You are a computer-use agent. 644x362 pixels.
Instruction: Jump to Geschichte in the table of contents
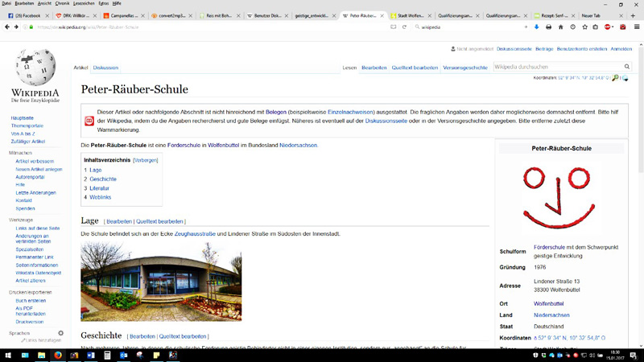tap(103, 179)
